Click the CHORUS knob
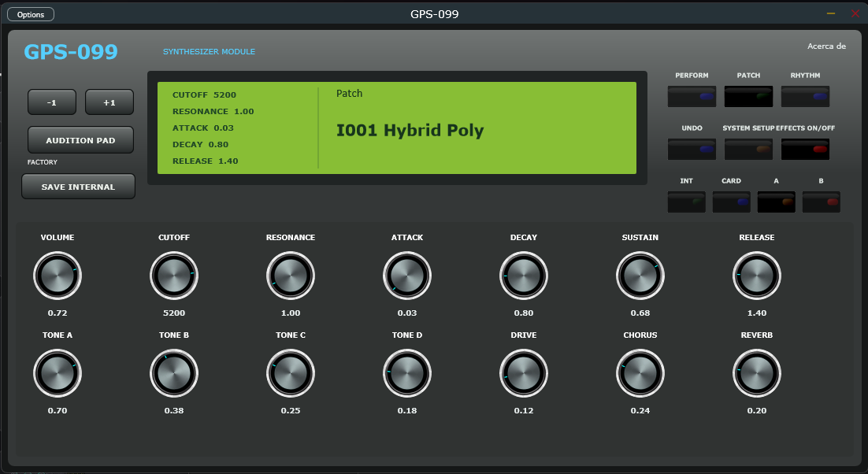 click(x=640, y=373)
